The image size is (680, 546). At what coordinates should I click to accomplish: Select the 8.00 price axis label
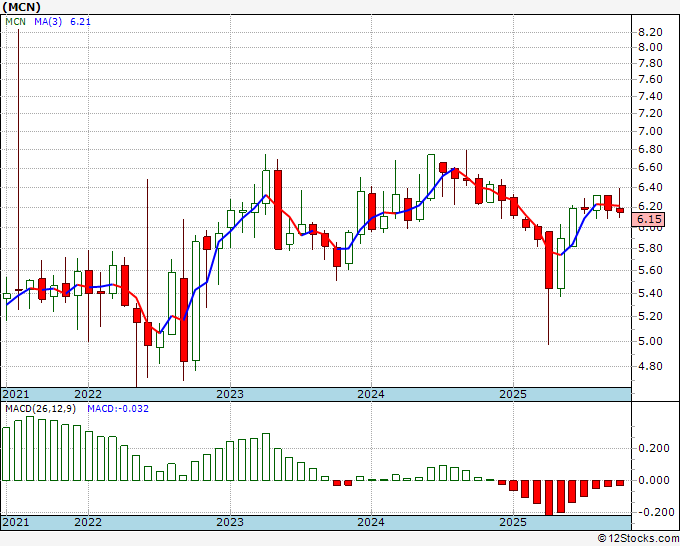point(650,47)
